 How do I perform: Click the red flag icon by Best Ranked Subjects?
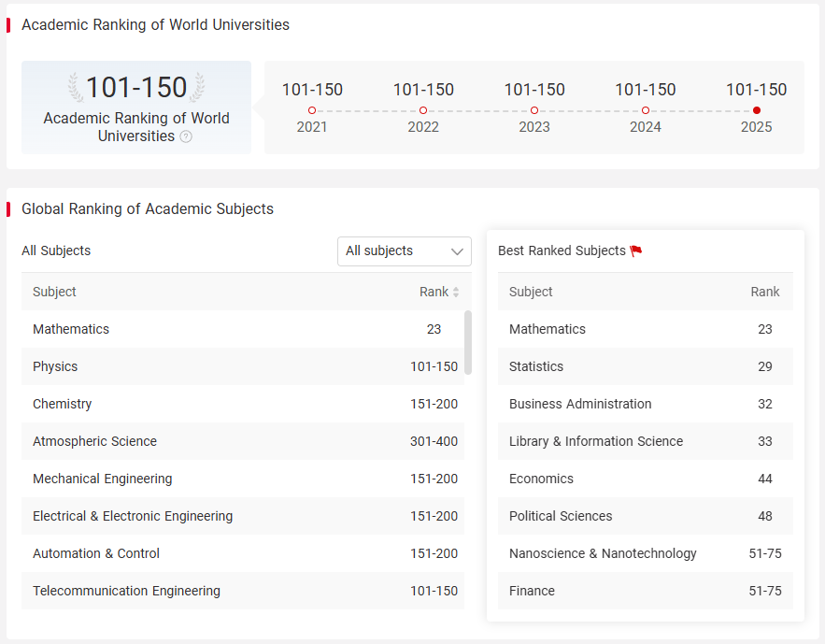tap(636, 251)
